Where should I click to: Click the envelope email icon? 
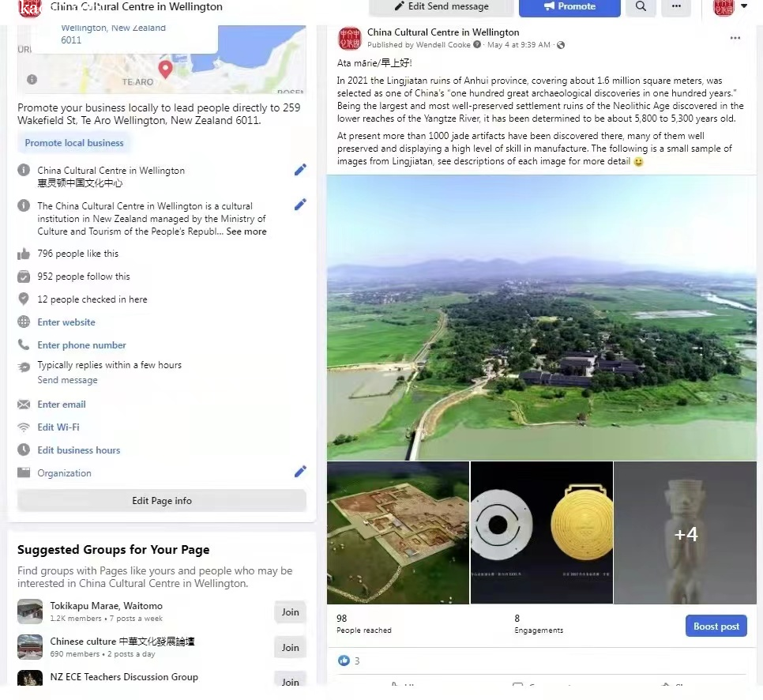(x=24, y=405)
